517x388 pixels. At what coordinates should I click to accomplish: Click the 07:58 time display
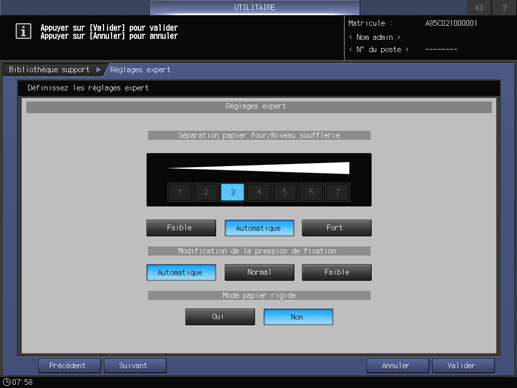pos(22,382)
